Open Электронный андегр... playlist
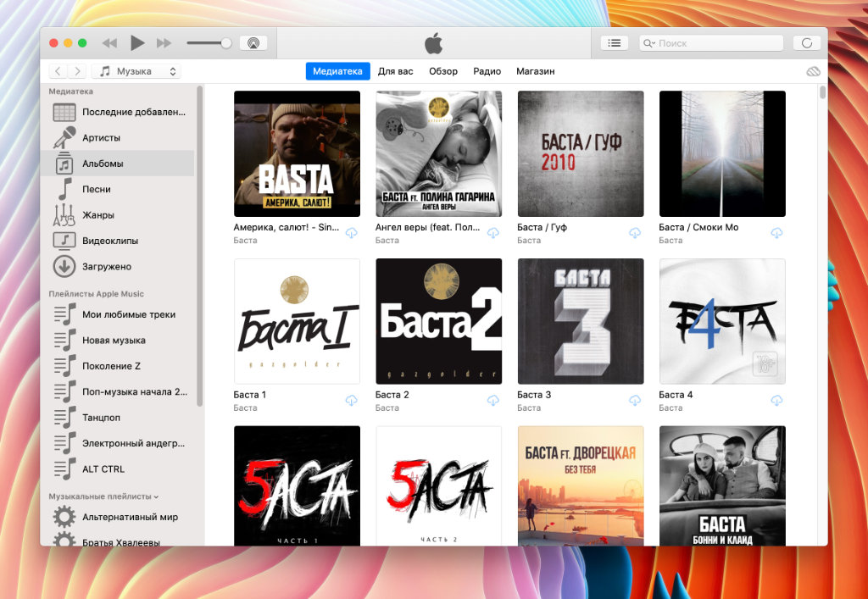The height and width of the screenshot is (599, 868). 117,444
